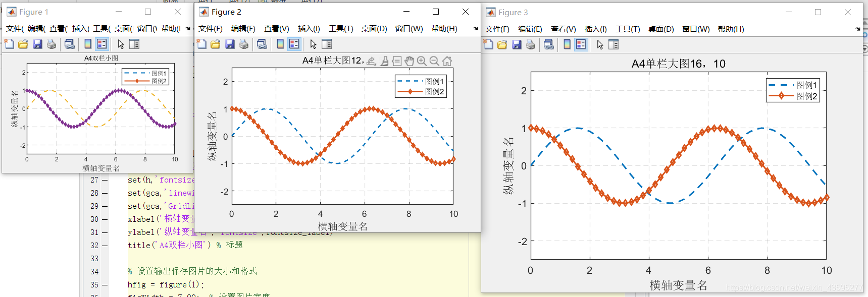Click Open File icon in Figure 1 toolbar
Screen dimensions: 868x297
click(x=23, y=44)
